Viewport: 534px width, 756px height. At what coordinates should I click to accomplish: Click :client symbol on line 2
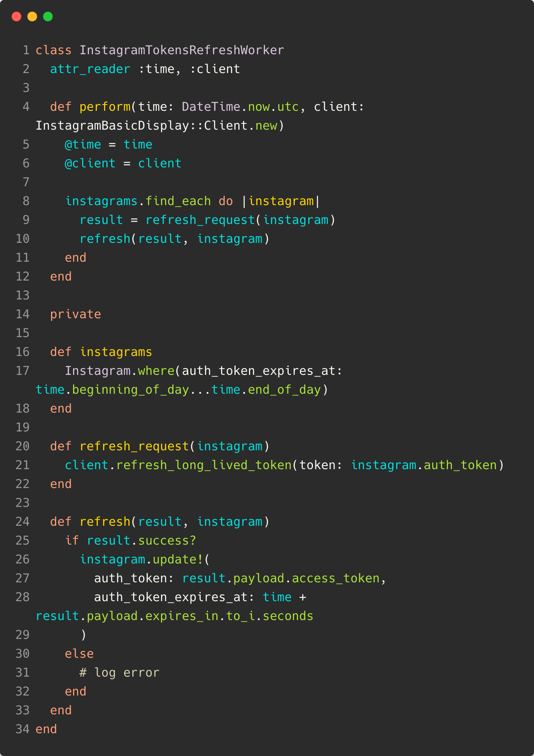click(215, 69)
